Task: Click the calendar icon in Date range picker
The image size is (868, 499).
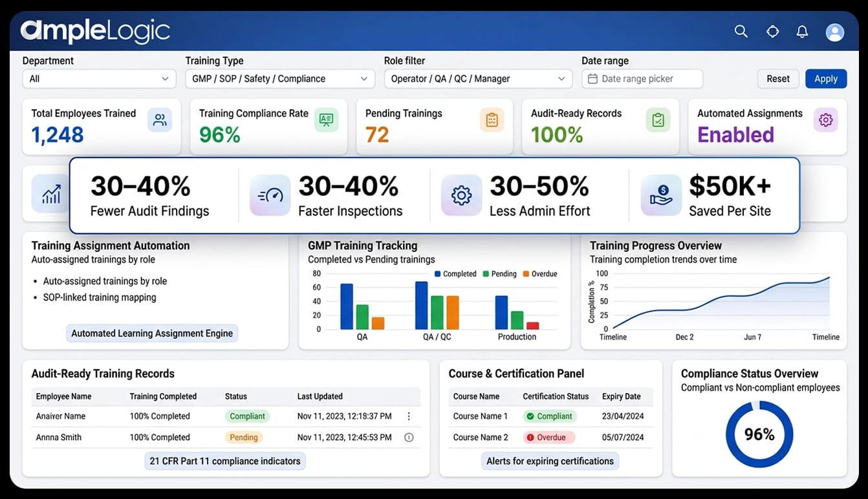Action: tap(592, 79)
